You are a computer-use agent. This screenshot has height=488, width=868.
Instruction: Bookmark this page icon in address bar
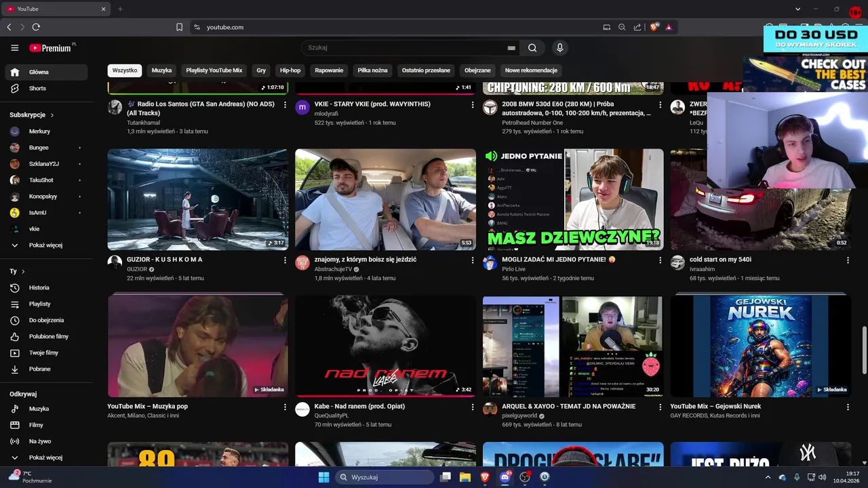coord(179,27)
